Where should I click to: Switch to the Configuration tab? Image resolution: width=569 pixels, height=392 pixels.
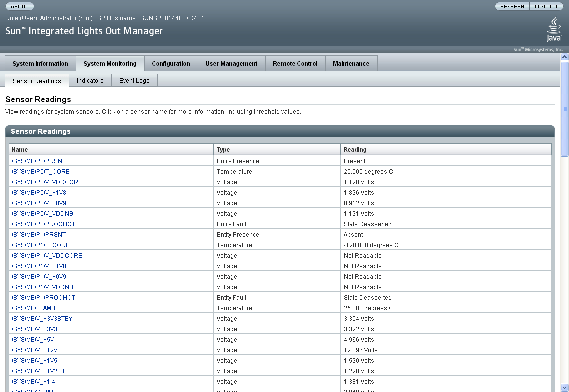click(171, 64)
